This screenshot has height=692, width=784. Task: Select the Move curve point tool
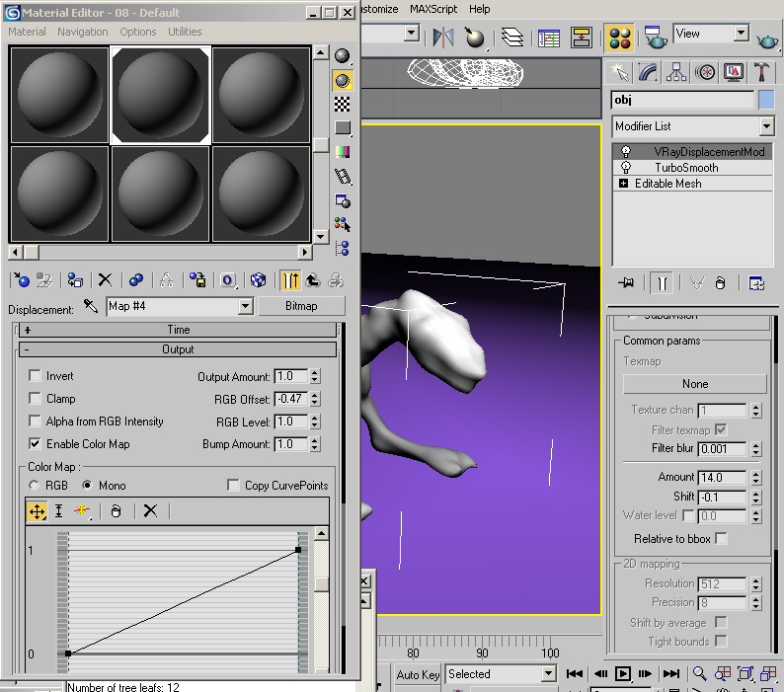point(38,511)
